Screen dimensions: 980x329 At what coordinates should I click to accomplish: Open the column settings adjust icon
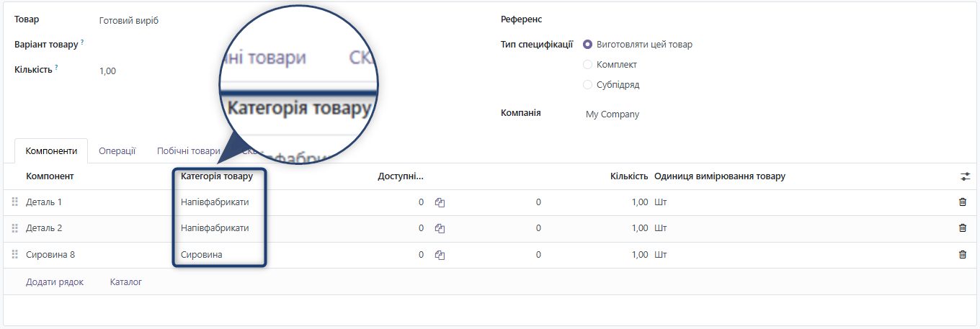click(966, 176)
